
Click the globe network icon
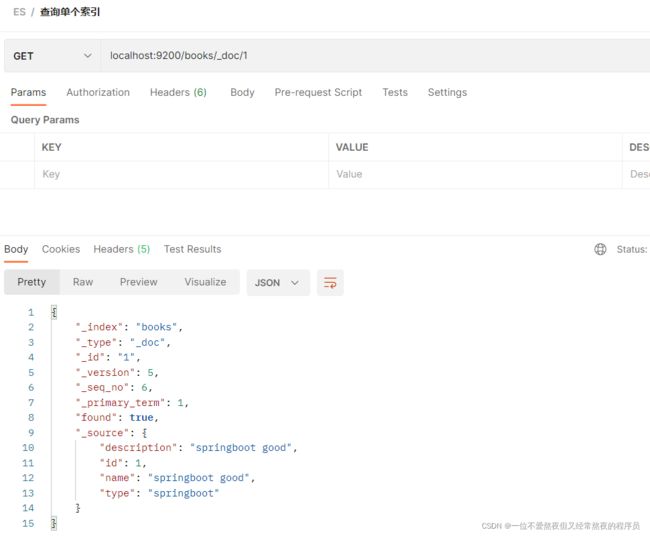click(600, 249)
